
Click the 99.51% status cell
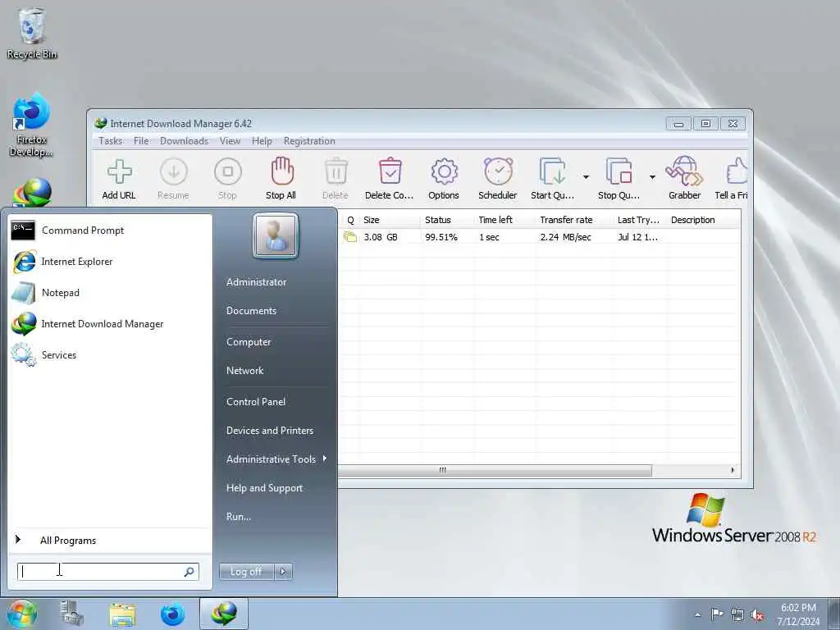(441, 237)
